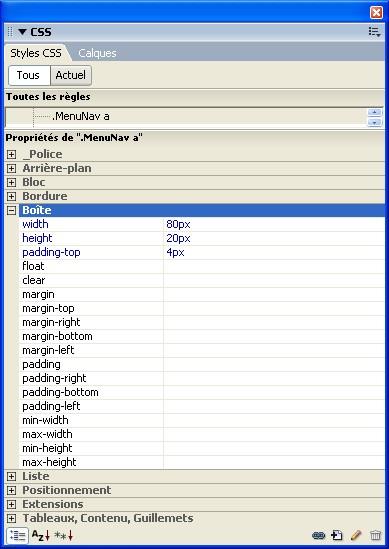Open the CSS panel options menu icon

pos(374,32)
